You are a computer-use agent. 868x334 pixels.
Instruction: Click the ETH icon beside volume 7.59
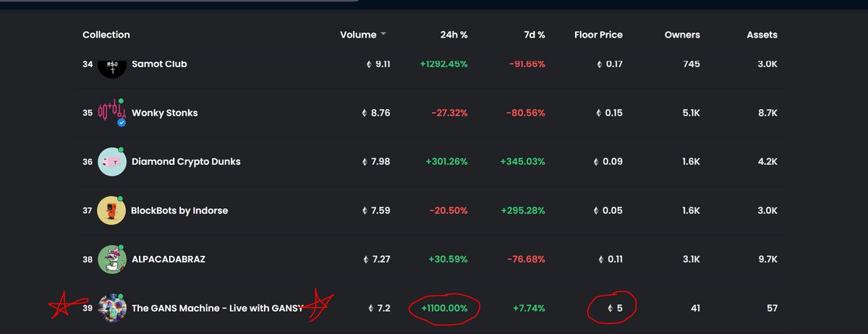pos(365,211)
